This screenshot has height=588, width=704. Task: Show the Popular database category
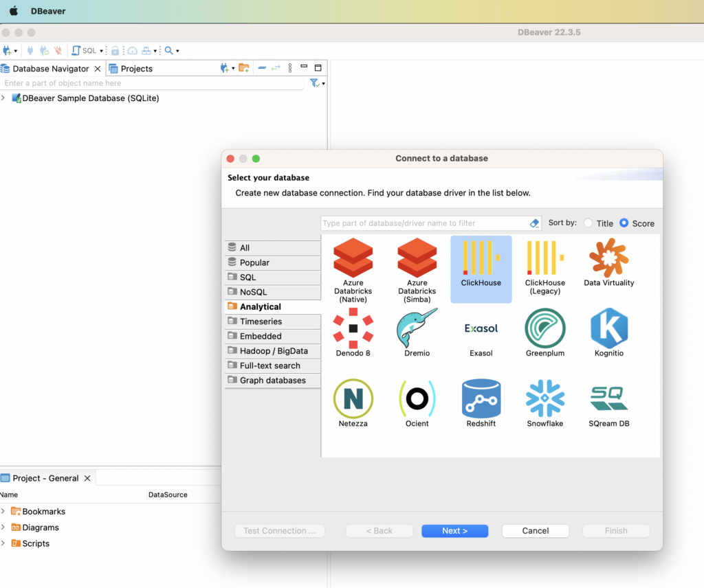click(x=273, y=262)
